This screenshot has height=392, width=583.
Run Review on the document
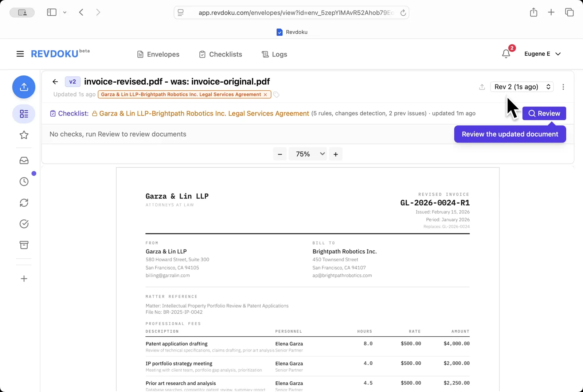(x=544, y=113)
